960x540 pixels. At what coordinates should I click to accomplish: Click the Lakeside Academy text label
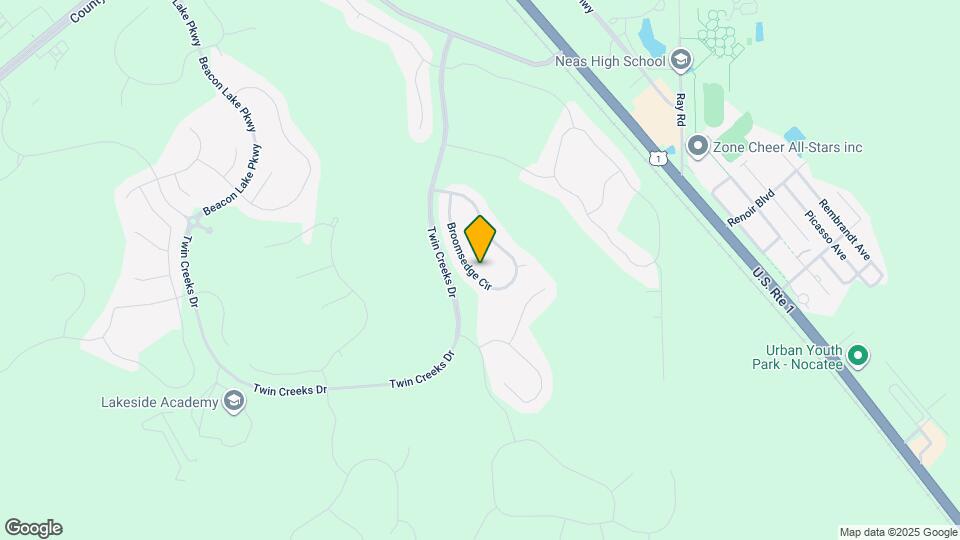[160, 402]
